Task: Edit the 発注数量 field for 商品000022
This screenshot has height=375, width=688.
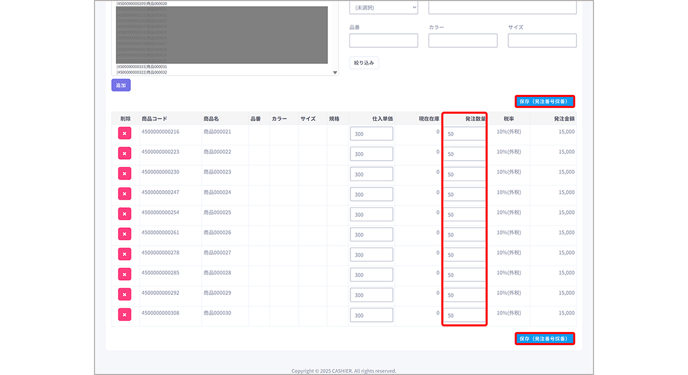Action: [464, 154]
